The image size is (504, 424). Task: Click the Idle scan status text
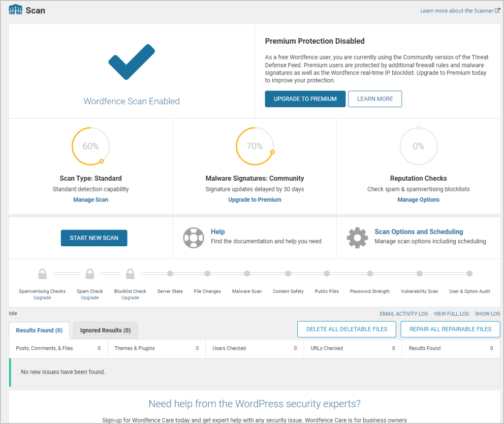tap(13, 313)
